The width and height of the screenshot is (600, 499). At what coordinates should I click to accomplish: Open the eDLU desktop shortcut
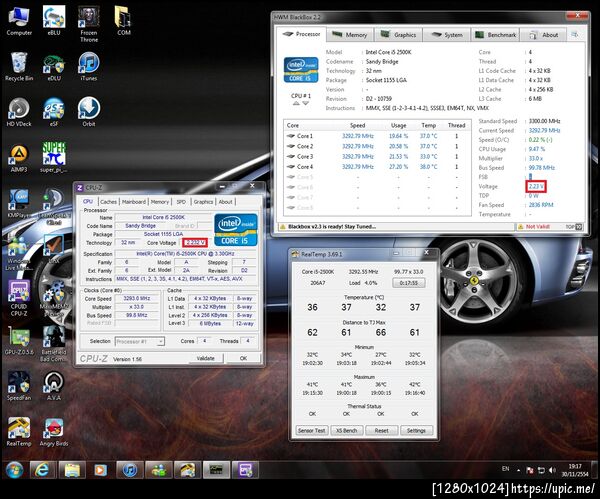tap(54, 67)
